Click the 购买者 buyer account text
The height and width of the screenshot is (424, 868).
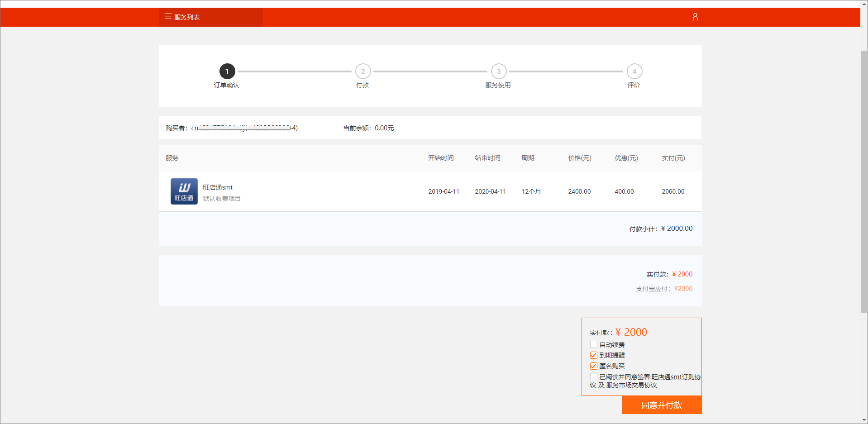(232, 128)
